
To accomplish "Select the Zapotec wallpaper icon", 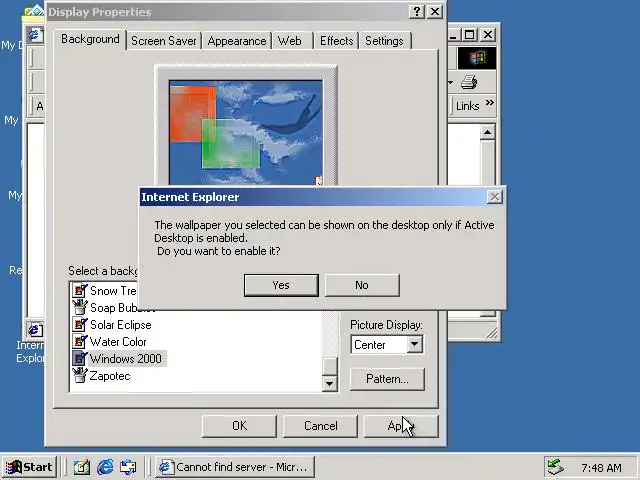I will click(x=80, y=376).
